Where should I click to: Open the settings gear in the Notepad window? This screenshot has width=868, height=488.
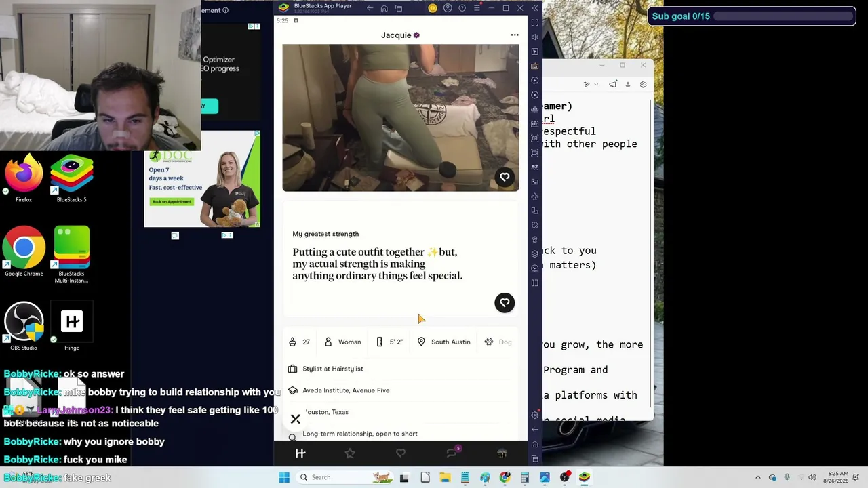coord(643,85)
